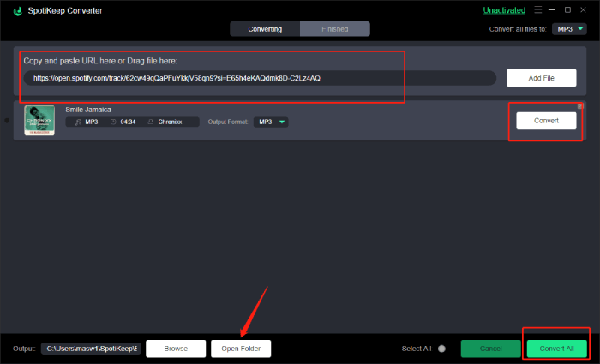Click the clock duration icon
The width and height of the screenshot is (600, 364).
(x=112, y=122)
